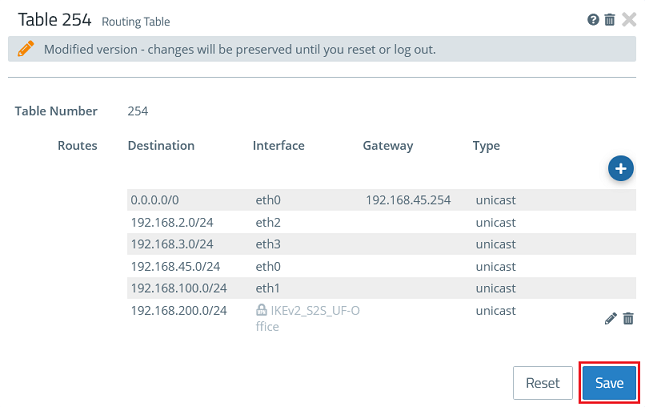Click the lock icon beside IKEv2_S2S_UF-Office
Screen dimensions: 645x407
coord(261,311)
